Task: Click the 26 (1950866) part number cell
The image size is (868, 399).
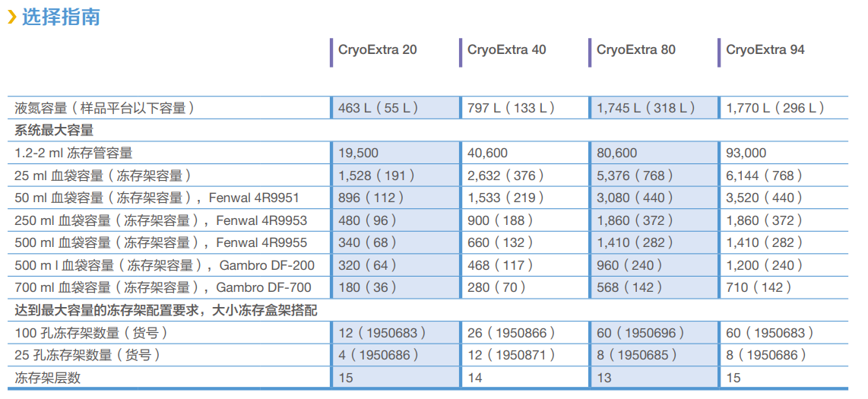Action: point(511,332)
